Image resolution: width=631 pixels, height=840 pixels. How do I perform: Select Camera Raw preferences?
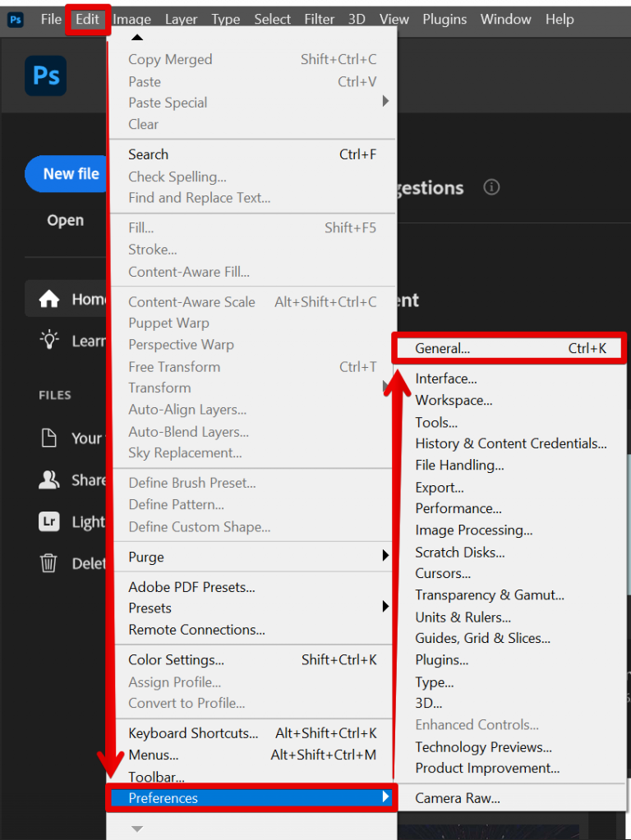pyautogui.click(x=458, y=797)
